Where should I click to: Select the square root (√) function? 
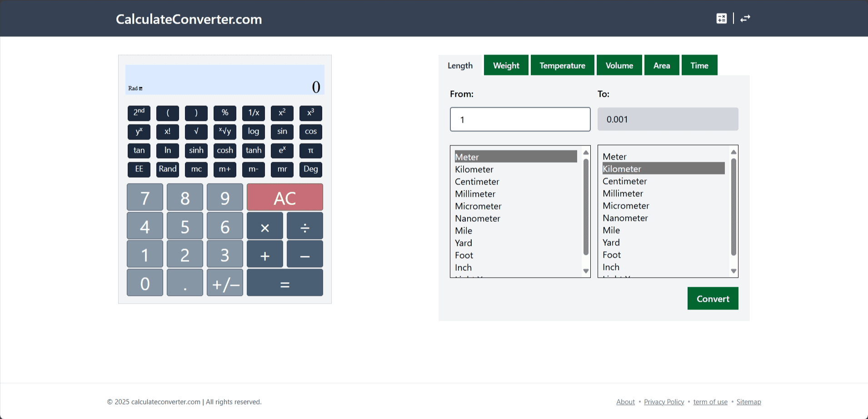(196, 132)
